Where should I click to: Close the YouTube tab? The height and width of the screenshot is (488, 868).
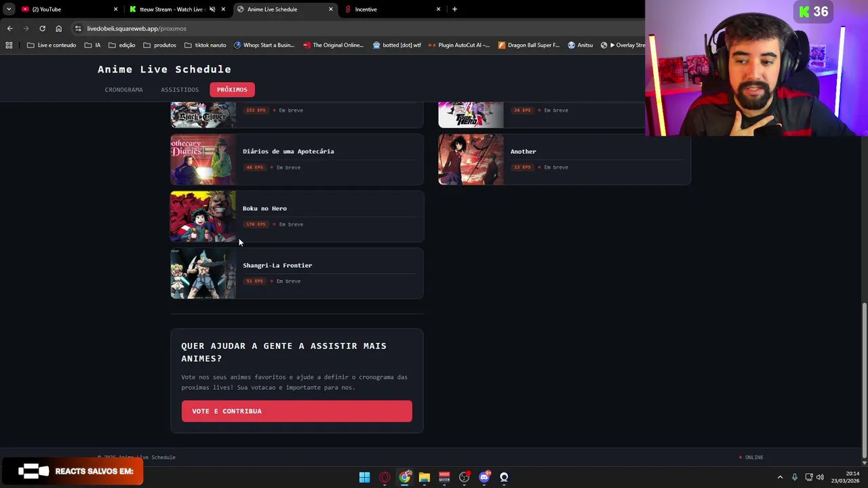pos(115,9)
